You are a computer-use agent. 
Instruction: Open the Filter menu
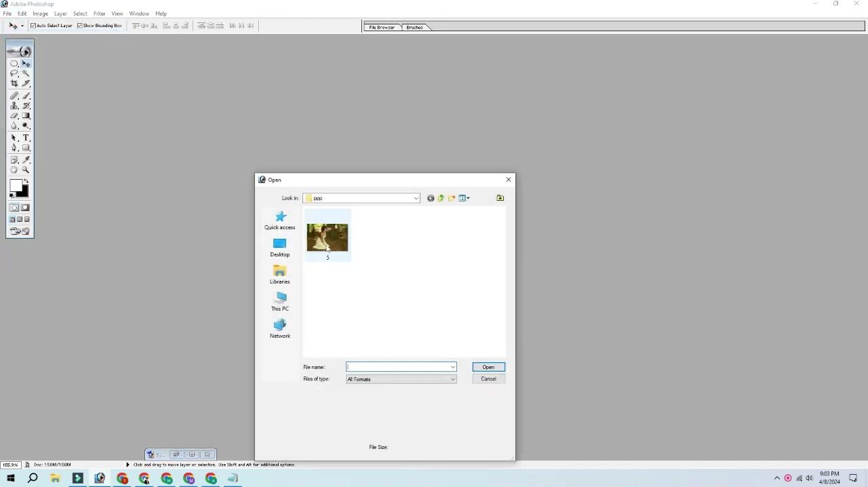[x=99, y=14]
